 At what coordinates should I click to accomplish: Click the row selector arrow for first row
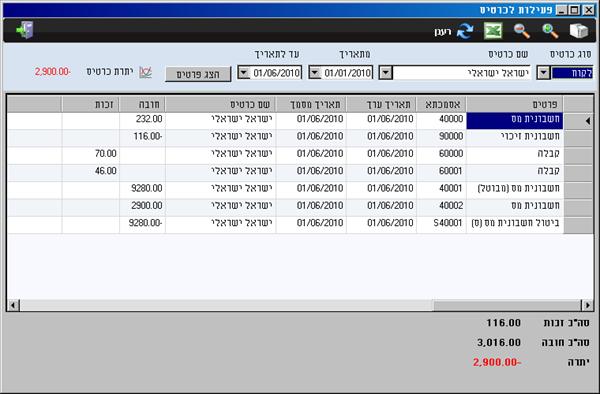pyautogui.click(x=579, y=121)
